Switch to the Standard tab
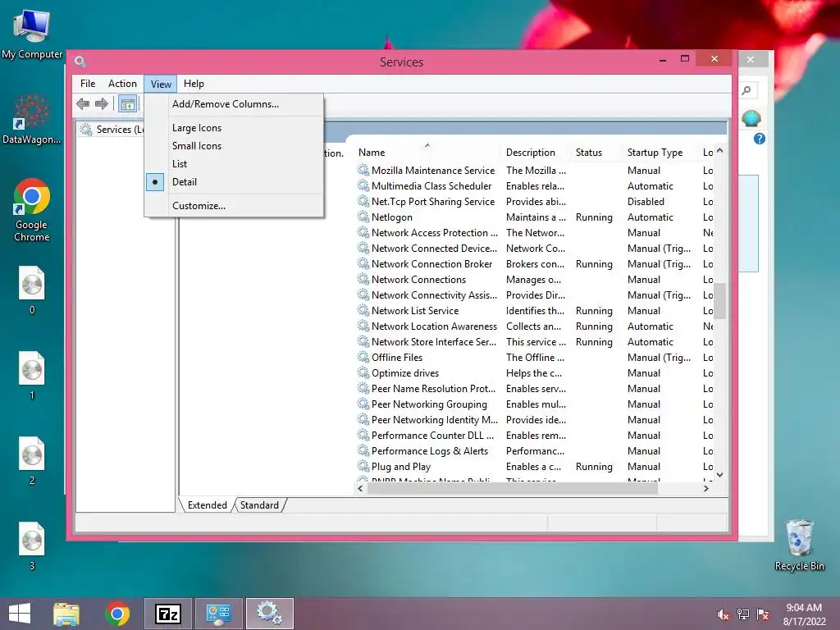Viewport: 840px width, 630px height. 259,505
